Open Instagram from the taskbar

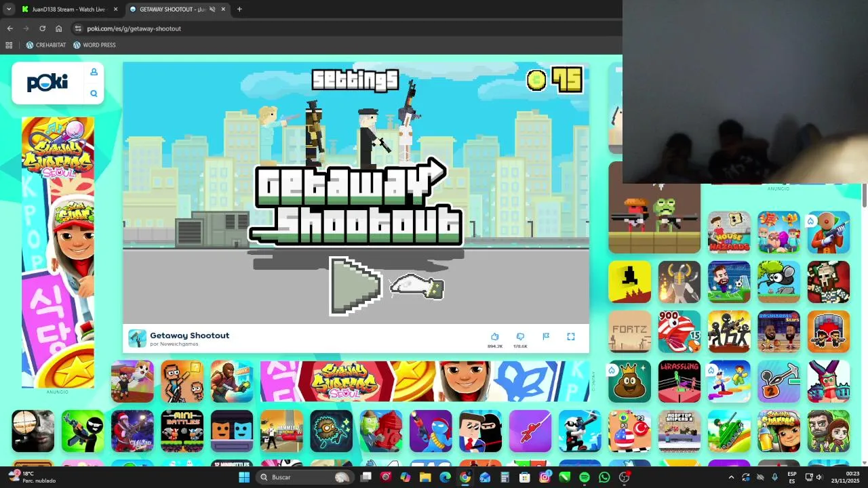point(545,477)
